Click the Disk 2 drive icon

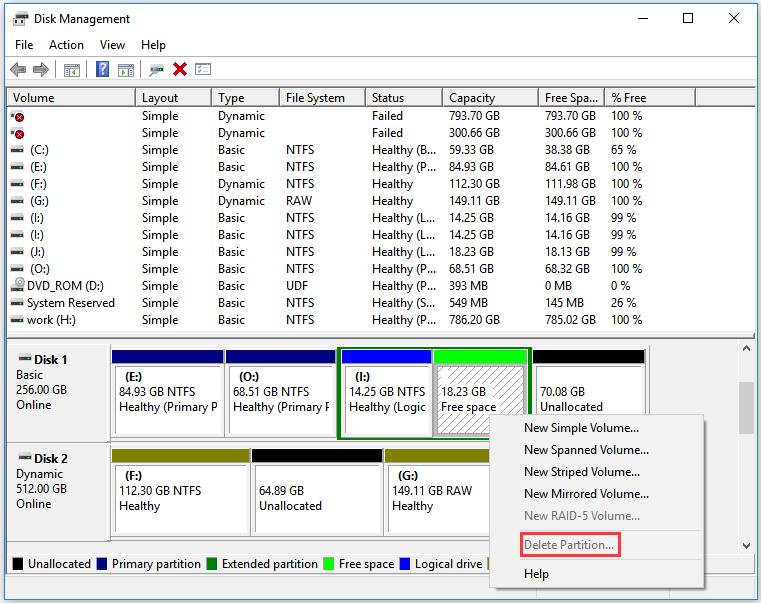[25, 457]
